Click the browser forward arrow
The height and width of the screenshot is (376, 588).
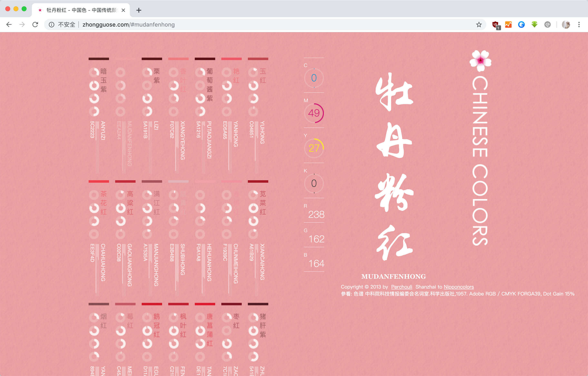pos(22,25)
